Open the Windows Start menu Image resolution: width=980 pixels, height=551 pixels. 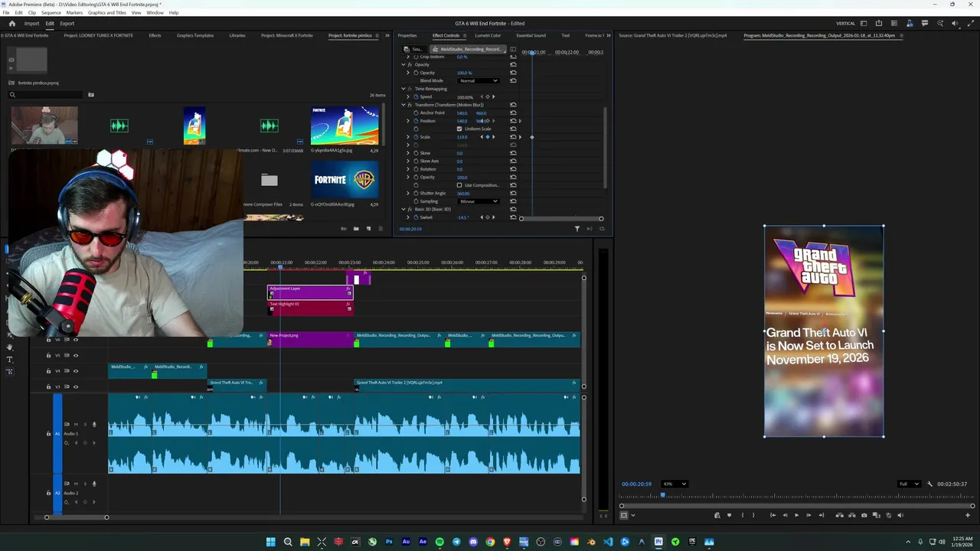point(271,542)
